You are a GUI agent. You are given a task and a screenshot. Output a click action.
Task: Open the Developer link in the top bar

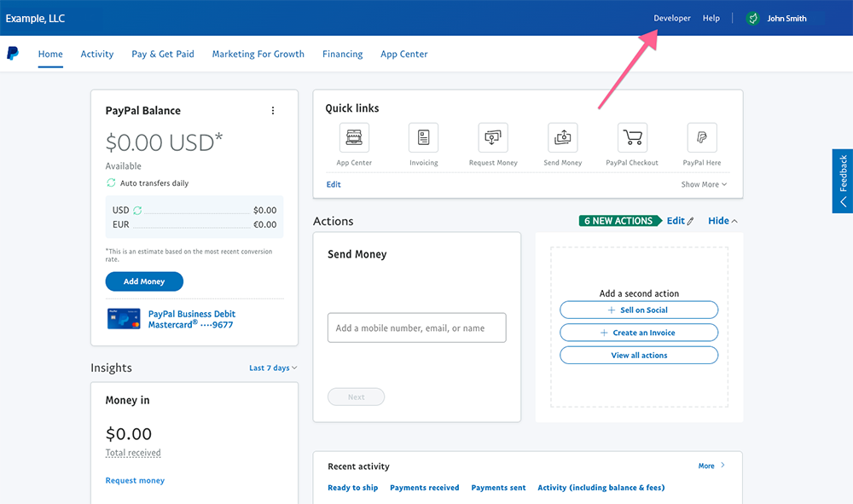671,18
